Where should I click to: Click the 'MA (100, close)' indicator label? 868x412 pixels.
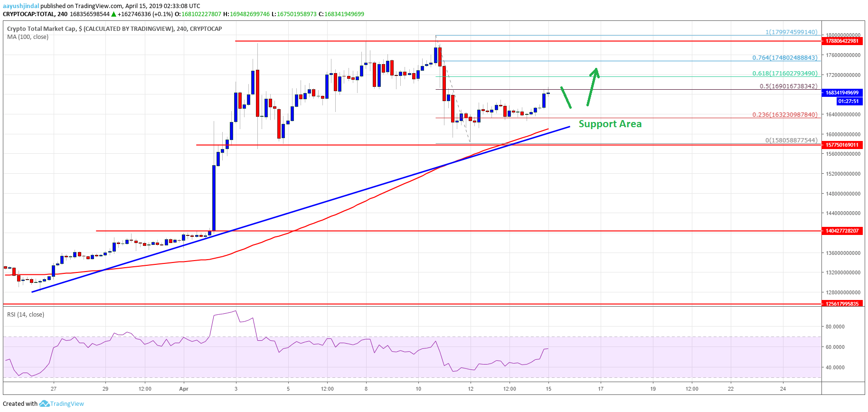(x=28, y=37)
